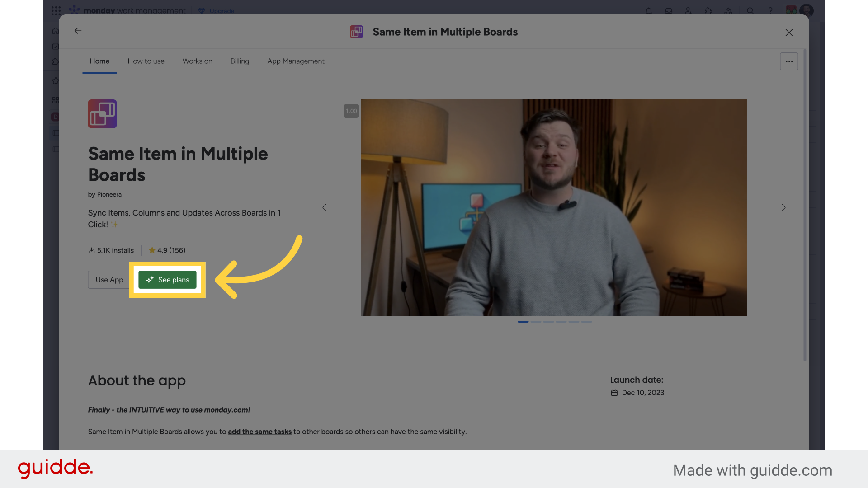Click the 1.00 playback speed badge
The height and width of the screenshot is (488, 868).
(x=351, y=111)
